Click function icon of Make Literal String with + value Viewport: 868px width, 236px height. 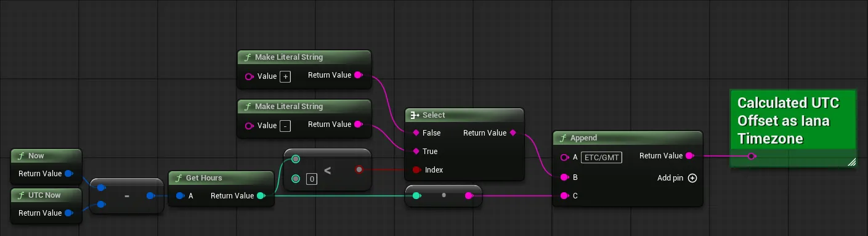point(248,57)
